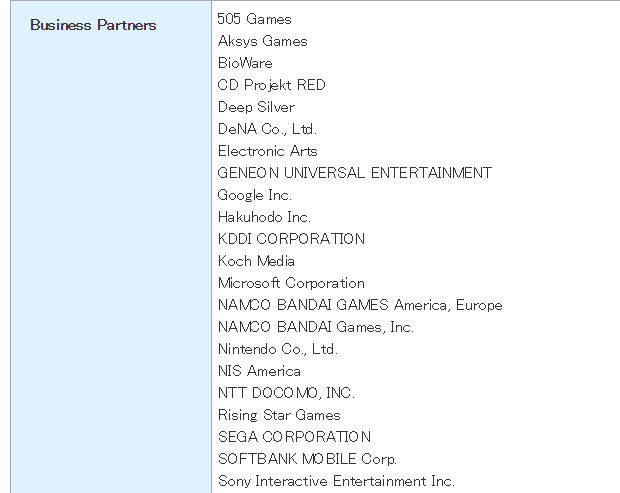The image size is (620, 493).
Task: Click DeNA Co., Ltd. text
Action: [x=267, y=129]
